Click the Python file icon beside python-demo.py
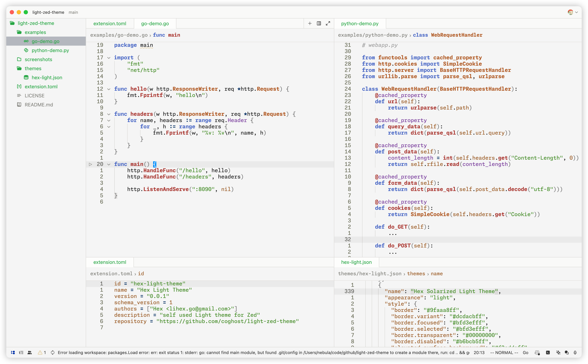 (26, 50)
